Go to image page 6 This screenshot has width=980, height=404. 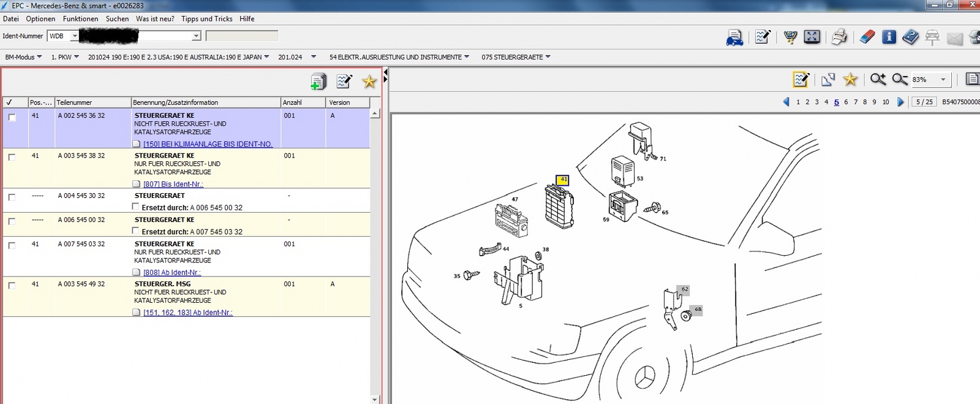pyautogui.click(x=846, y=102)
